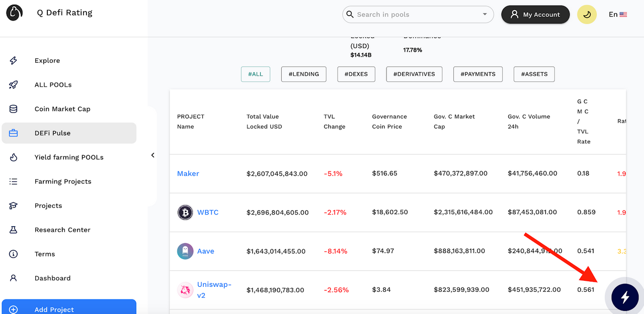Click the PROJECT Name column header

[191, 122]
